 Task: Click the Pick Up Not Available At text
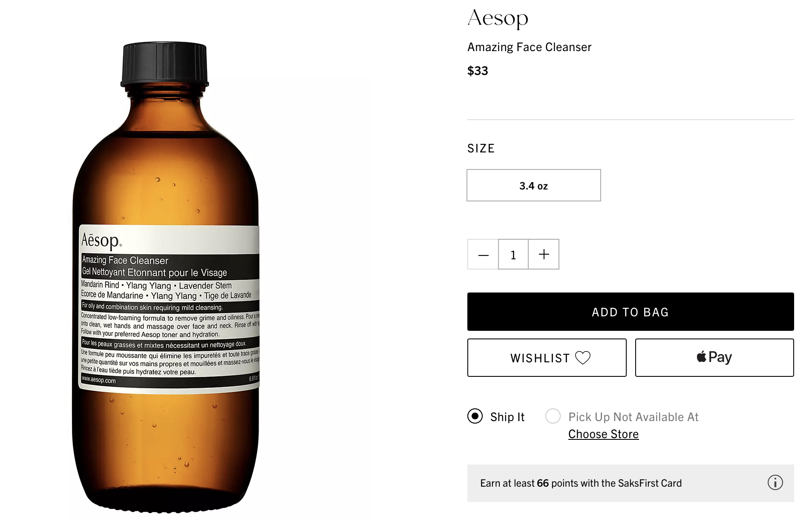pyautogui.click(x=633, y=417)
